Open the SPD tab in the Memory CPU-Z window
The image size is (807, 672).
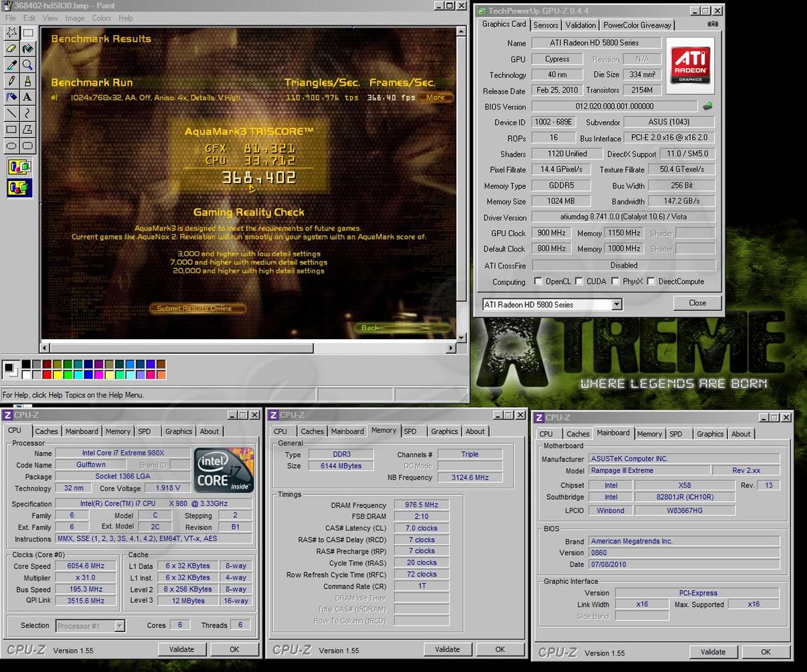click(410, 431)
